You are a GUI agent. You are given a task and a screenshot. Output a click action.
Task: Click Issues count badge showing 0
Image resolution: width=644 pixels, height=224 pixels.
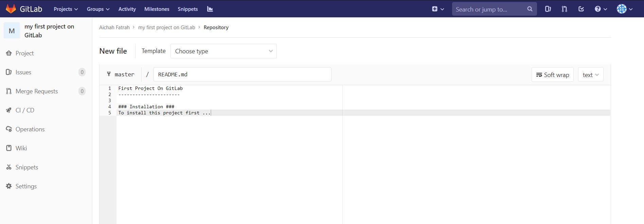click(x=82, y=72)
